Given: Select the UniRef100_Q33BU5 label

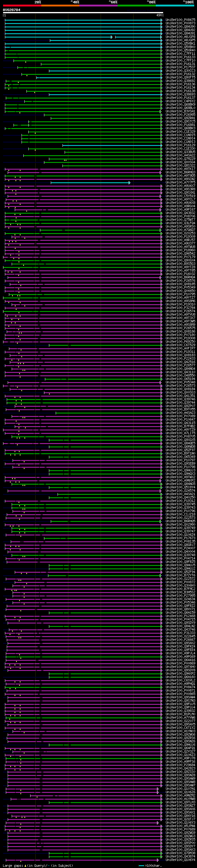Looking at the screenshot, I should click(180, 152).
